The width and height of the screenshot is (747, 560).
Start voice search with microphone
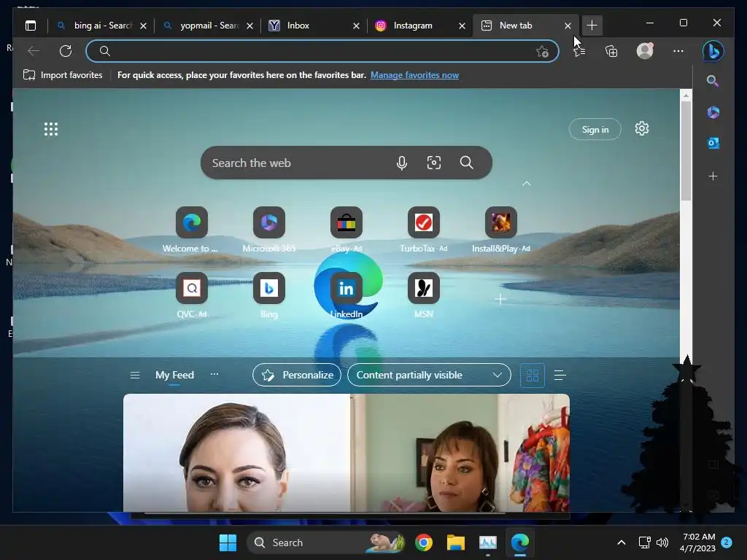402,163
